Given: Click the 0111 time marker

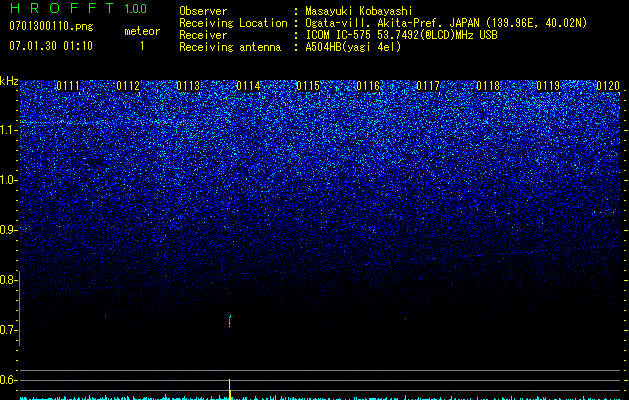Looking at the screenshot, I should [68, 86].
